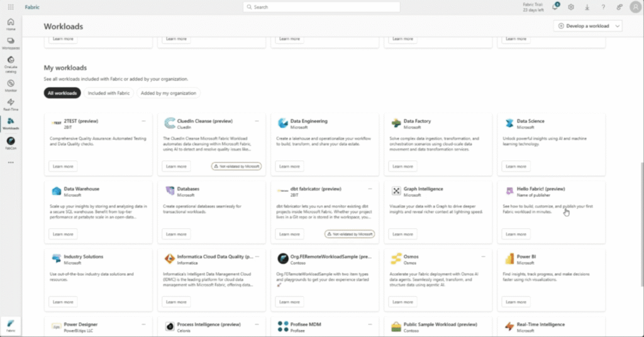This screenshot has height=337, width=644.
Task: Open the Real-Time hub icon
Action: pyautogui.click(x=11, y=104)
